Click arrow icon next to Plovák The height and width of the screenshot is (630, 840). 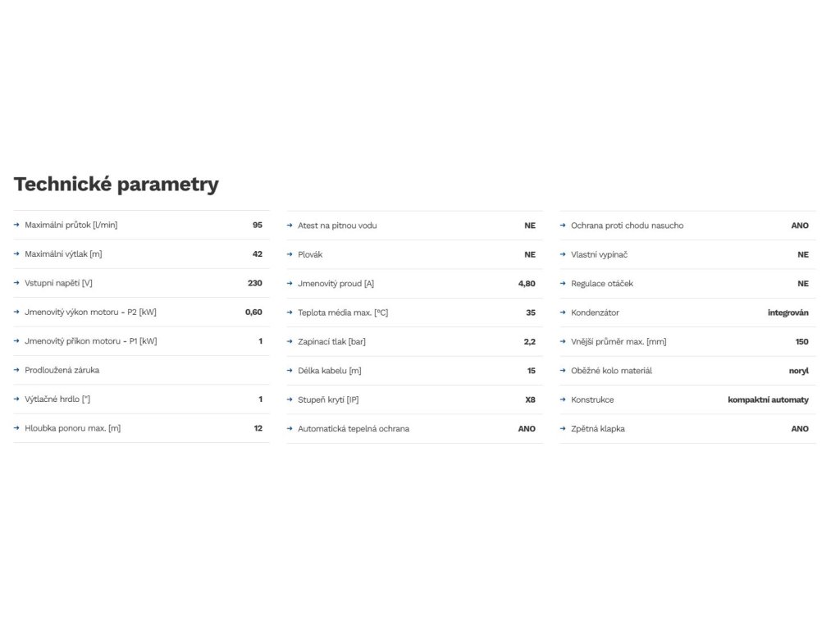(290, 254)
